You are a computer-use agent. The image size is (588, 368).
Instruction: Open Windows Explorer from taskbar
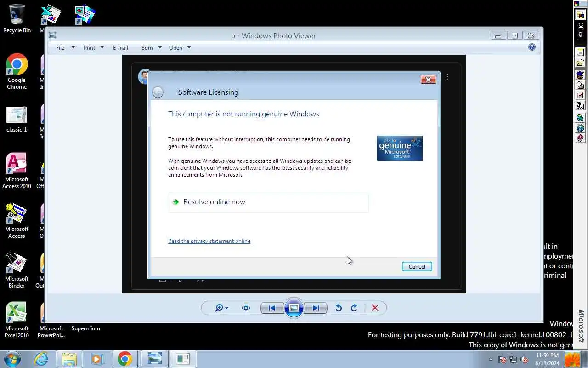click(69, 359)
